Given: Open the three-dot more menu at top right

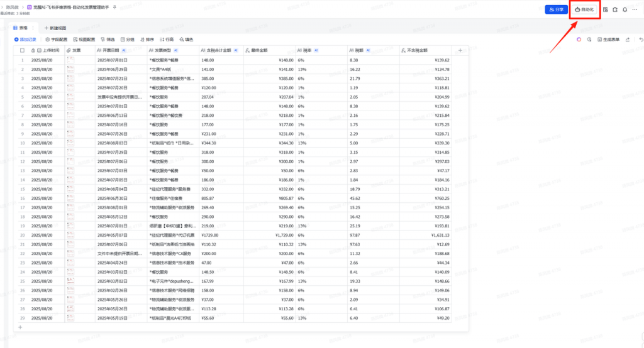Looking at the screenshot, I should coord(635,9).
